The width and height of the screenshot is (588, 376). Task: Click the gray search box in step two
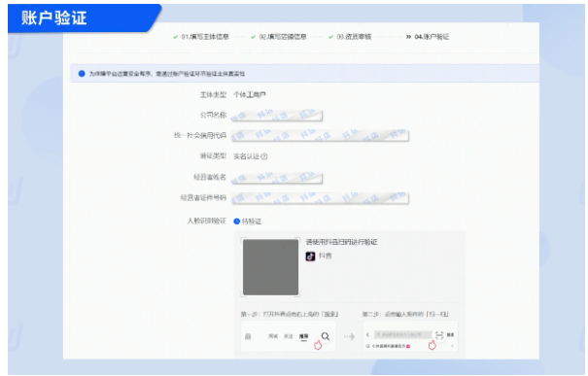click(402, 335)
